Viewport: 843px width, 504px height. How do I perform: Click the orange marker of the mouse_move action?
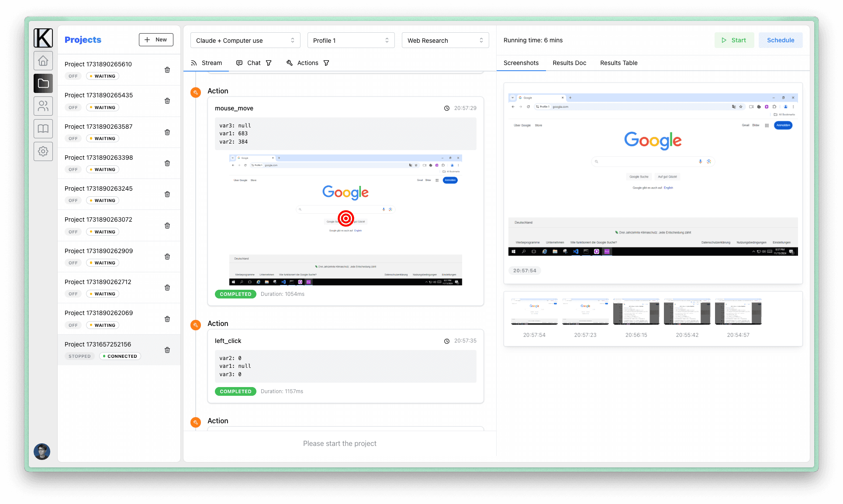(196, 93)
